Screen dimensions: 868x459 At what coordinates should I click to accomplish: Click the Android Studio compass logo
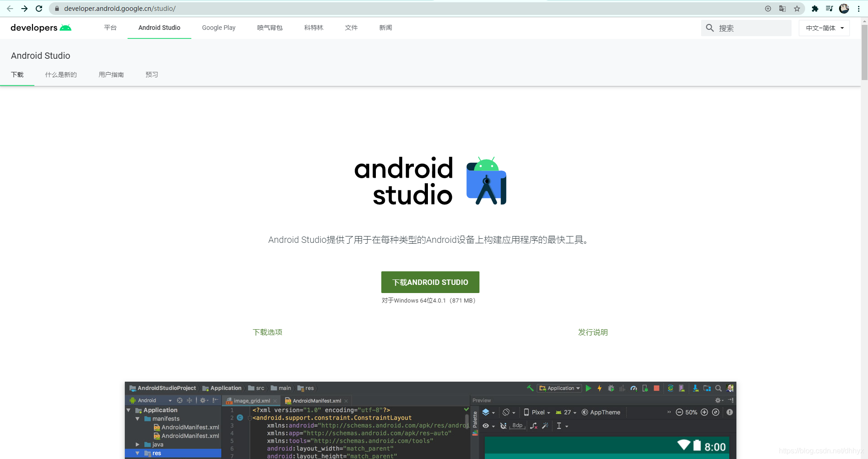tap(486, 180)
